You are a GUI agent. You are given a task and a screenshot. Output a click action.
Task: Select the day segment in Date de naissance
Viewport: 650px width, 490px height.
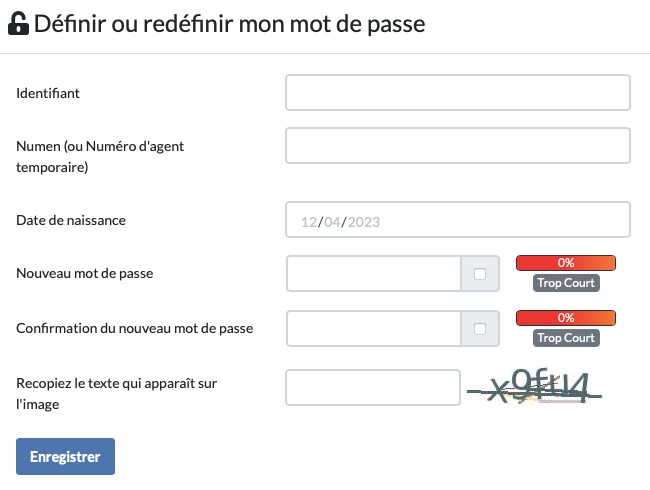(x=309, y=221)
